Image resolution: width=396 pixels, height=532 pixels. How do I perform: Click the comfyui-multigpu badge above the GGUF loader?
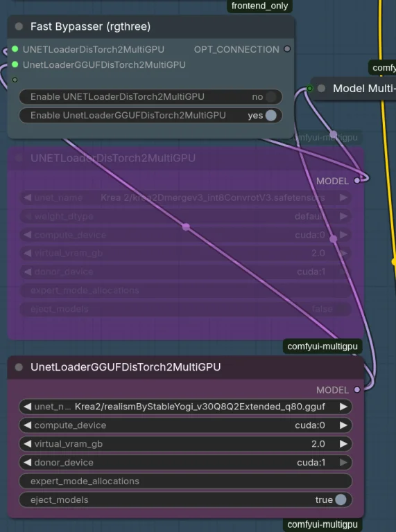322,346
